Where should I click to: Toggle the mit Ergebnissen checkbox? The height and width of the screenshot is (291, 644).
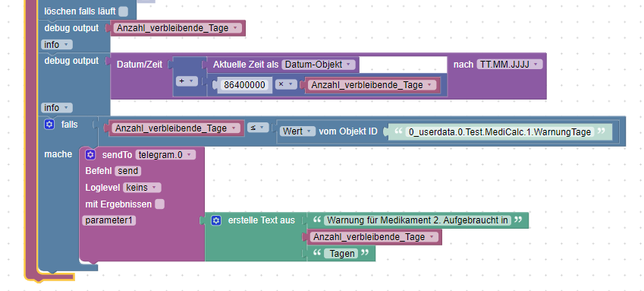pos(160,204)
